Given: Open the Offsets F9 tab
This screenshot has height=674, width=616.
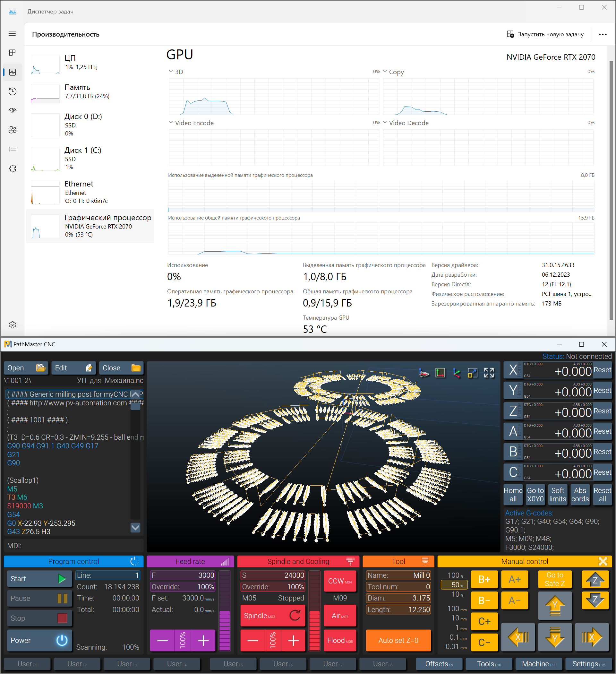Looking at the screenshot, I should (439, 664).
